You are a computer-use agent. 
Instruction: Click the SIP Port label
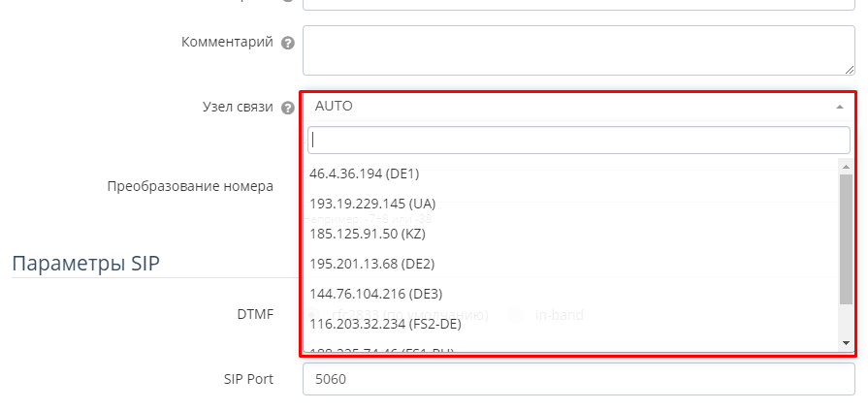click(248, 379)
